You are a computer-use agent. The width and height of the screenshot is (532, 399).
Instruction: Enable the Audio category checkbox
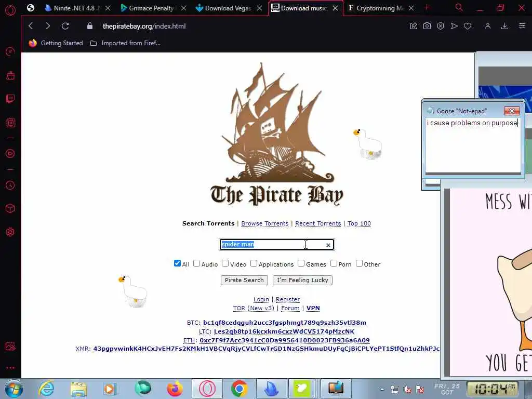[196, 263]
